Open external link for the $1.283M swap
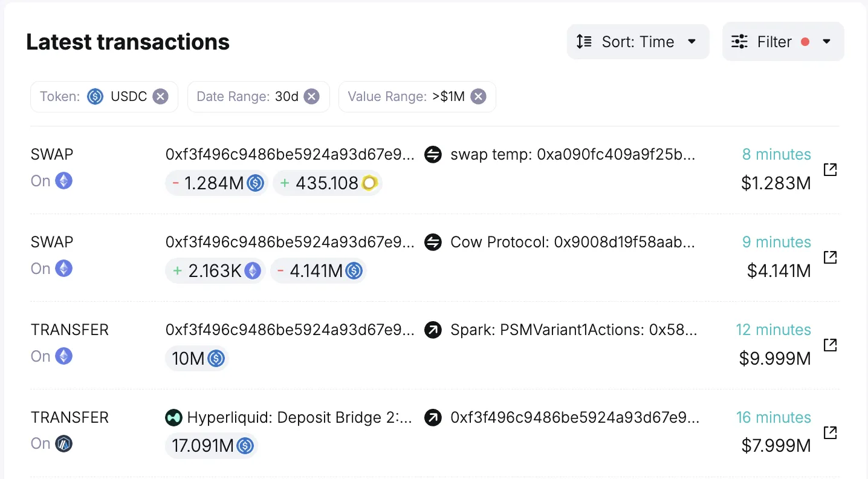868x479 pixels. 831,169
